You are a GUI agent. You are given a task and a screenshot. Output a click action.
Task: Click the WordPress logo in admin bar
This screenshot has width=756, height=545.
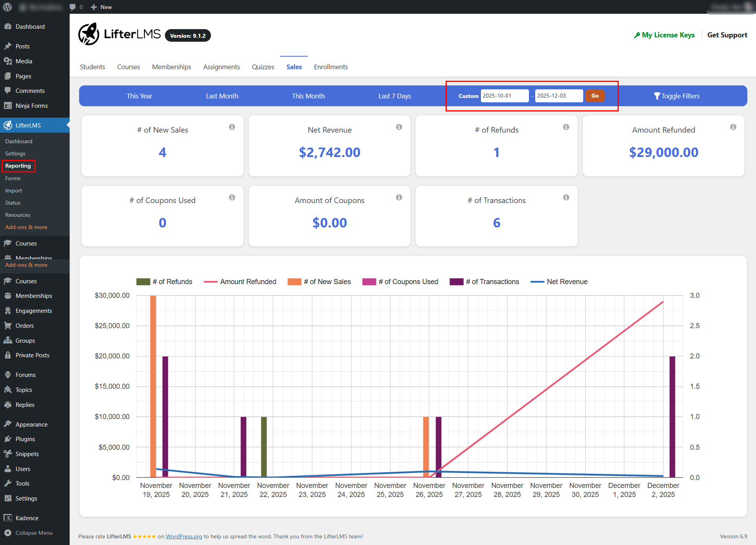tap(7, 7)
